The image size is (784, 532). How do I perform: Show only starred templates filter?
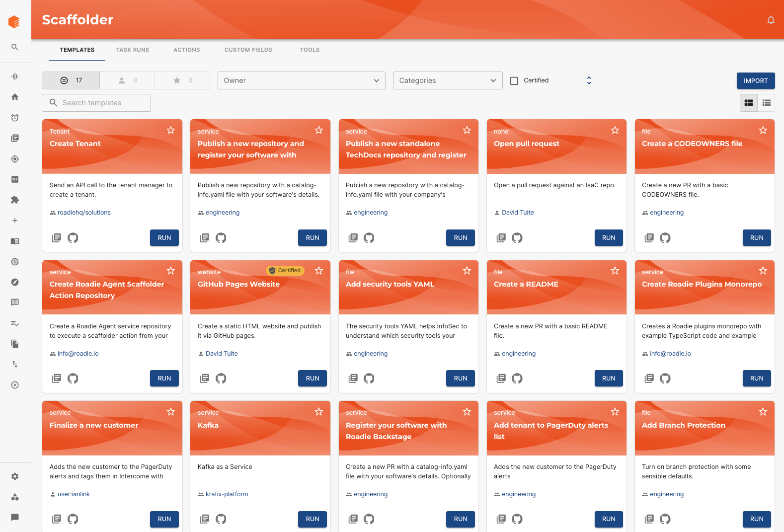coord(182,80)
